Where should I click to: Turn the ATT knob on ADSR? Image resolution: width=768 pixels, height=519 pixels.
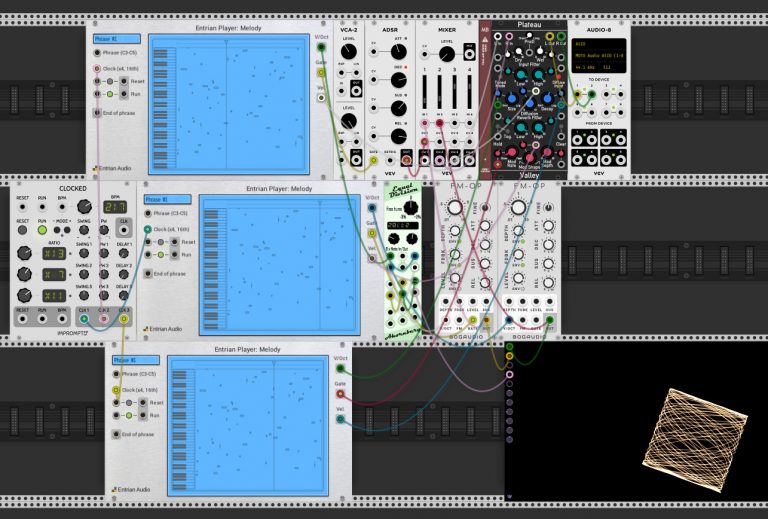click(399, 51)
